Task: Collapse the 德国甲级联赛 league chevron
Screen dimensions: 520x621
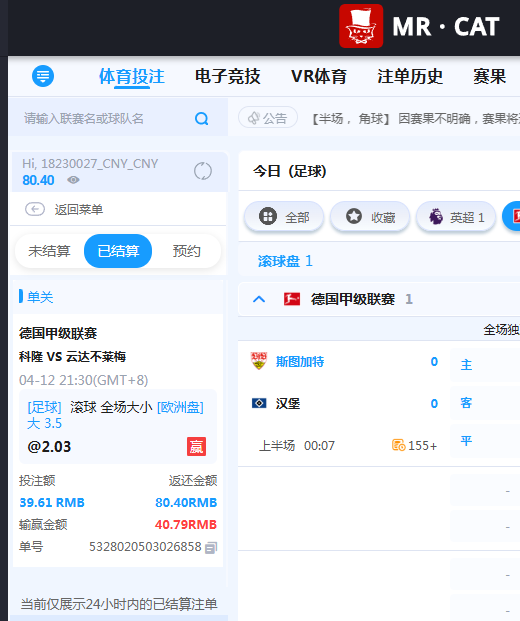Action: click(x=259, y=299)
